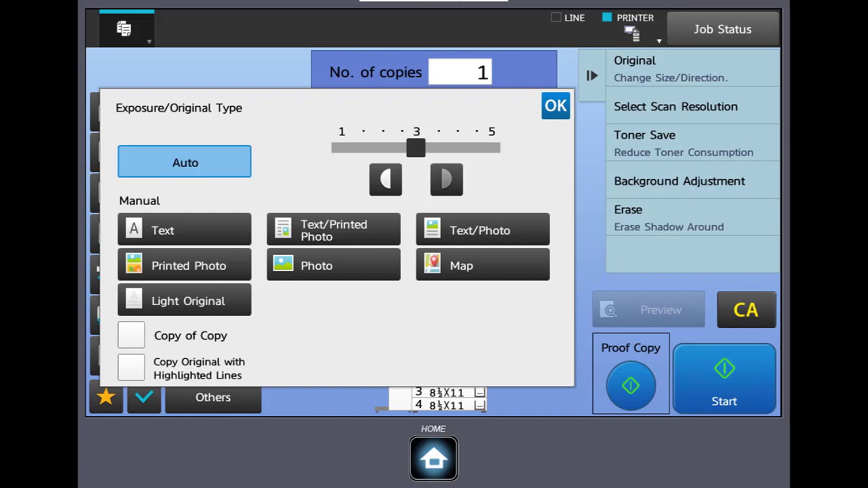This screenshot has height=488, width=868.
Task: Toggle the LINE indicator checkbox
Action: pos(556,18)
